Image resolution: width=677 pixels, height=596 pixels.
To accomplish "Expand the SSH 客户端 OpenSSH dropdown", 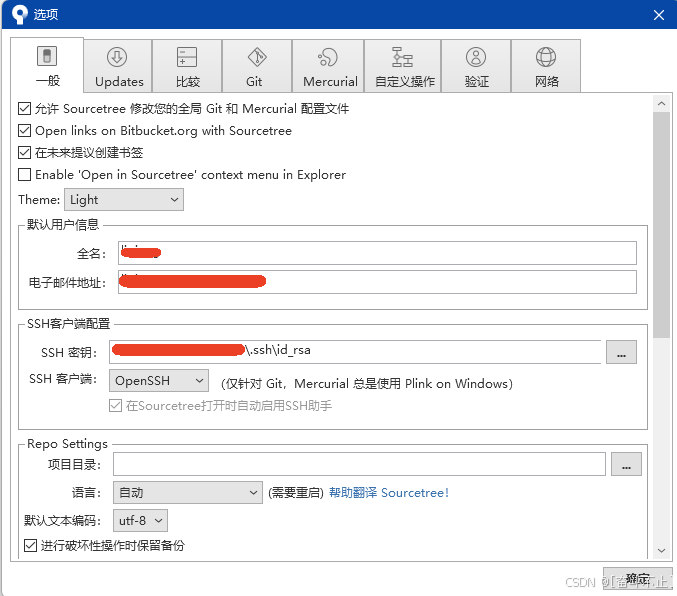I will 159,380.
